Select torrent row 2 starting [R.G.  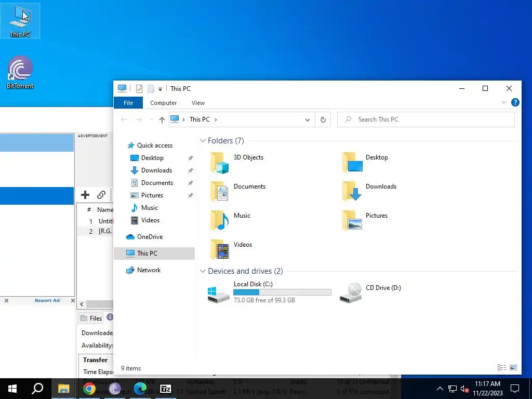(96, 231)
